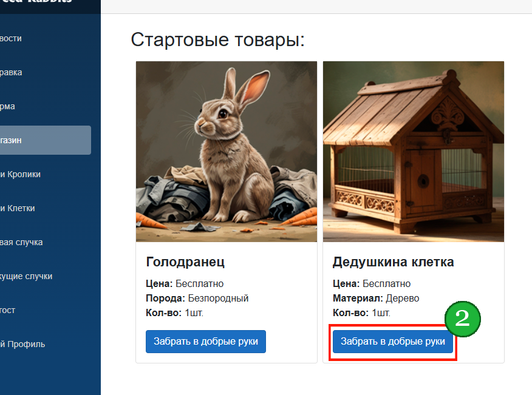Click the green number 2 badge
This screenshot has height=395, width=532.
click(x=462, y=319)
